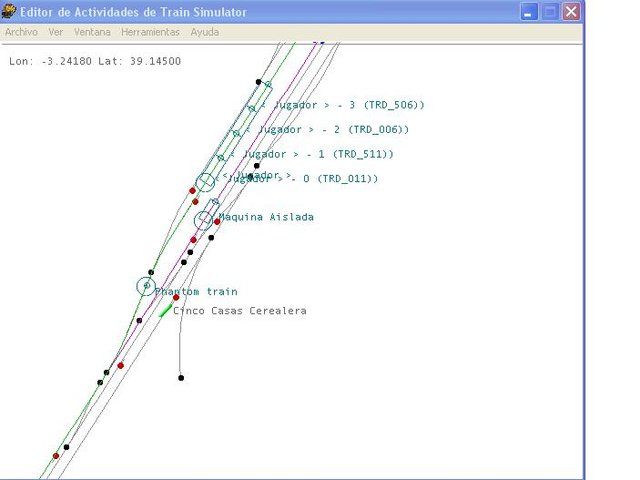Click the Lon/Lat coordinates readout
Viewport: 640px width, 480px height.
(x=94, y=61)
